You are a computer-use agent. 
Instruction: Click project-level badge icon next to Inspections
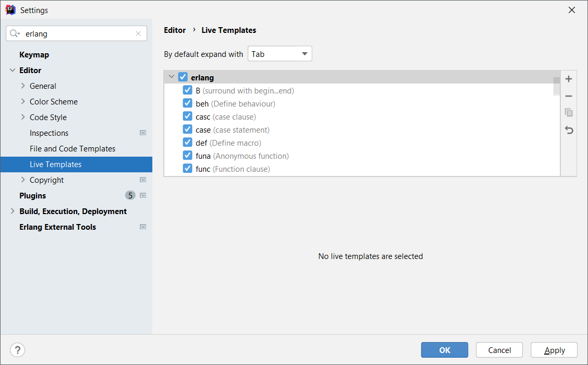pyautogui.click(x=143, y=133)
